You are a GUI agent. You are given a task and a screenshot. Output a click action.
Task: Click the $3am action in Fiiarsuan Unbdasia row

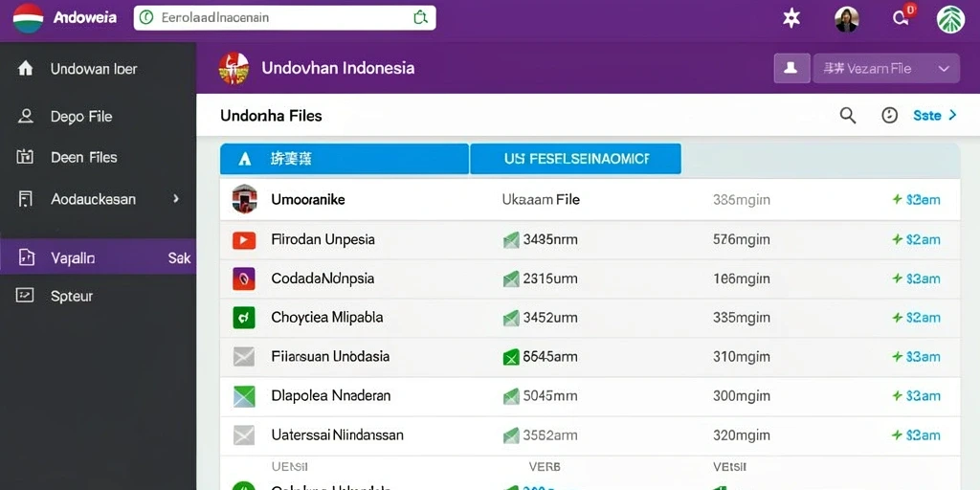coord(916,357)
